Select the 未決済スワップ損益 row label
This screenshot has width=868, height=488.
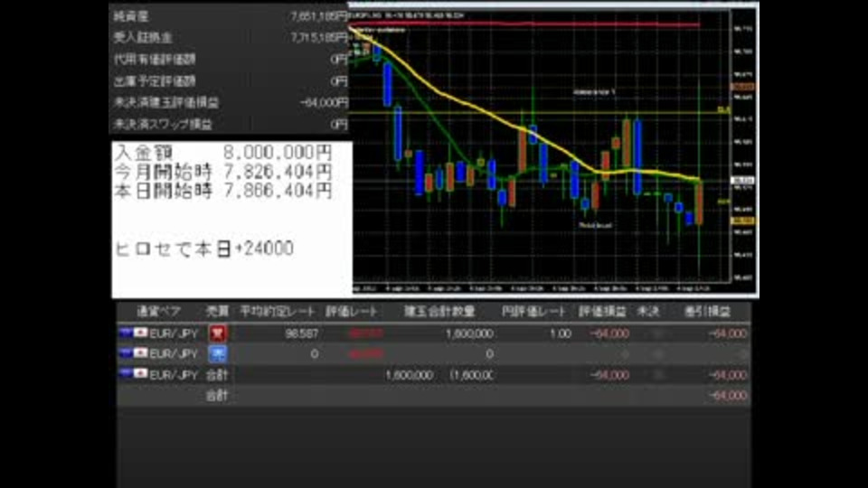163,125
